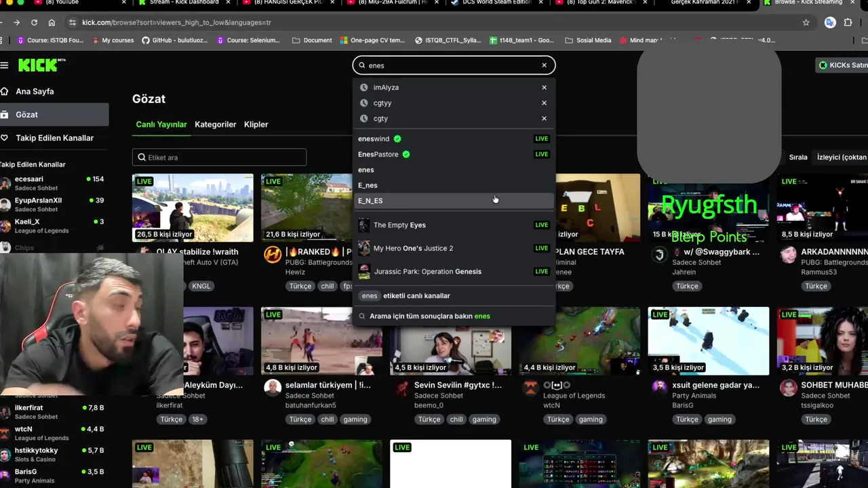Open Kaeli_X followed channel

(x=53, y=226)
